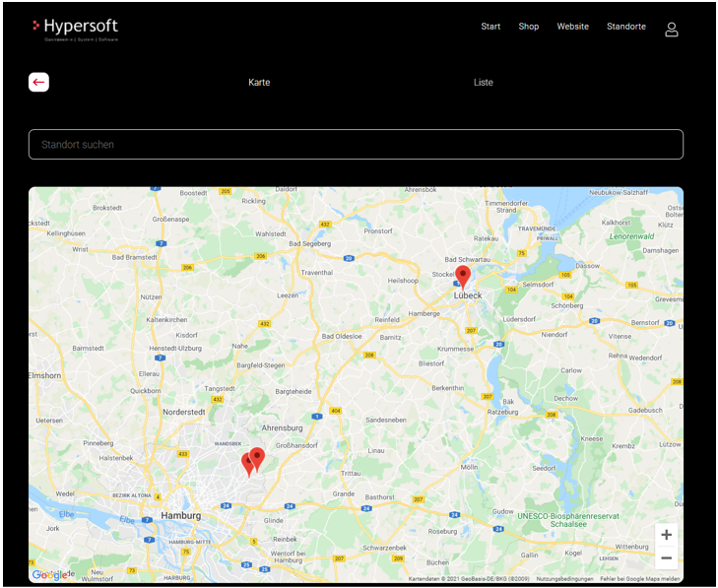Click the right-hand red pin near Hamburg
Image resolution: width=718 pixels, height=588 pixels.
pyautogui.click(x=257, y=458)
